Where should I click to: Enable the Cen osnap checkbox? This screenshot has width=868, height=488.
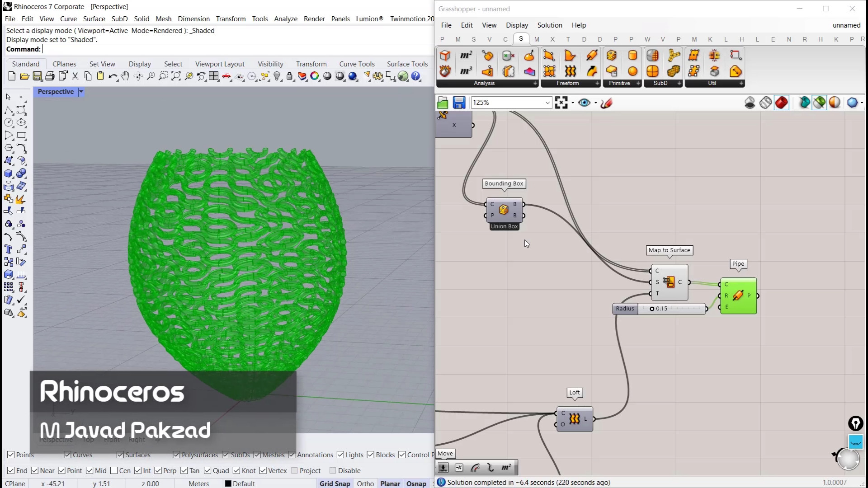pos(114,470)
